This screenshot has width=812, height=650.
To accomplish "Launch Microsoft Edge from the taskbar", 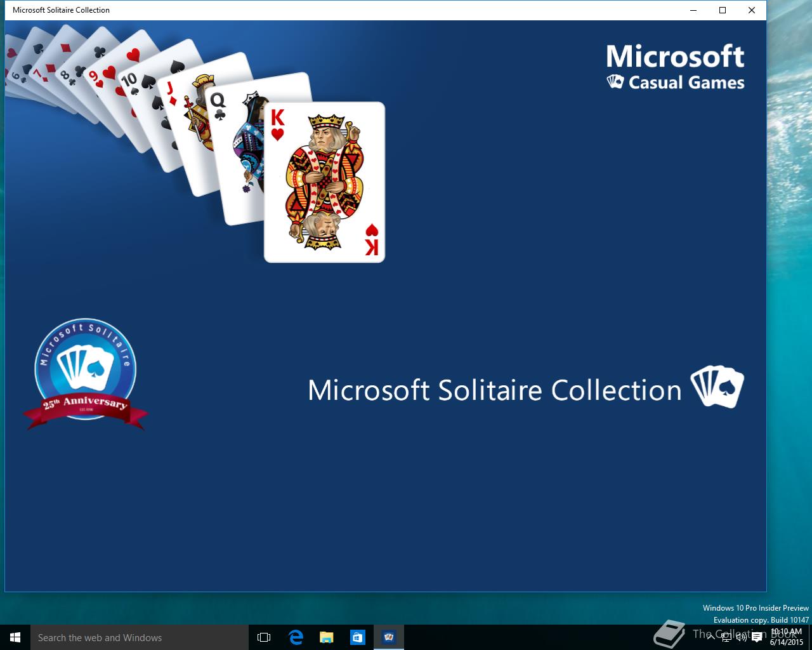I will (296, 637).
